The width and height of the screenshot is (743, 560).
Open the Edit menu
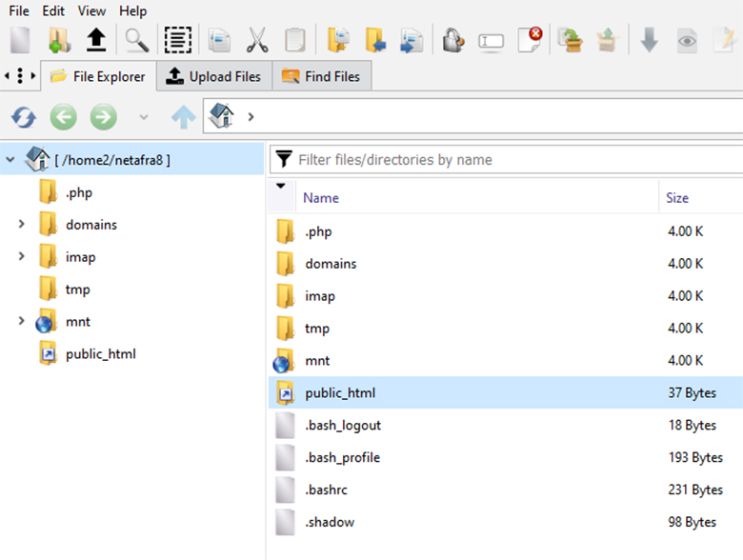53,10
